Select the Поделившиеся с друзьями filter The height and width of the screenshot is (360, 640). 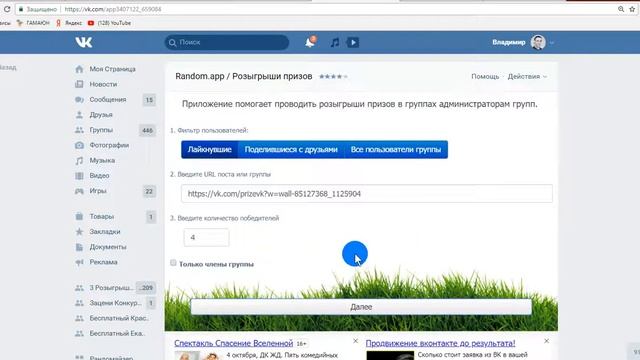(x=291, y=149)
